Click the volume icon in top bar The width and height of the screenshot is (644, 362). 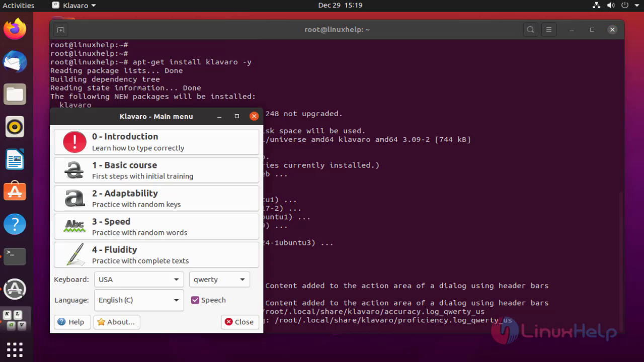611,6
